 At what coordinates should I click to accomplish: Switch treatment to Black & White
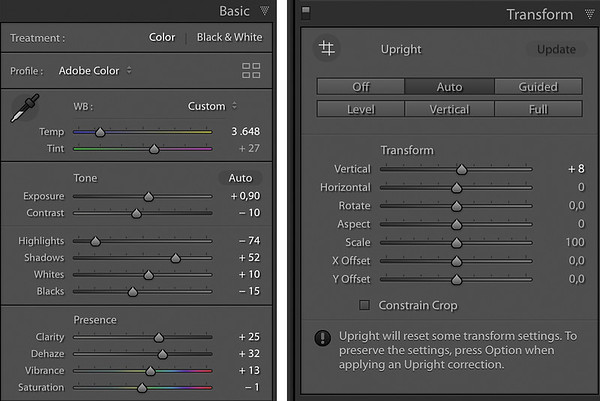(x=230, y=37)
